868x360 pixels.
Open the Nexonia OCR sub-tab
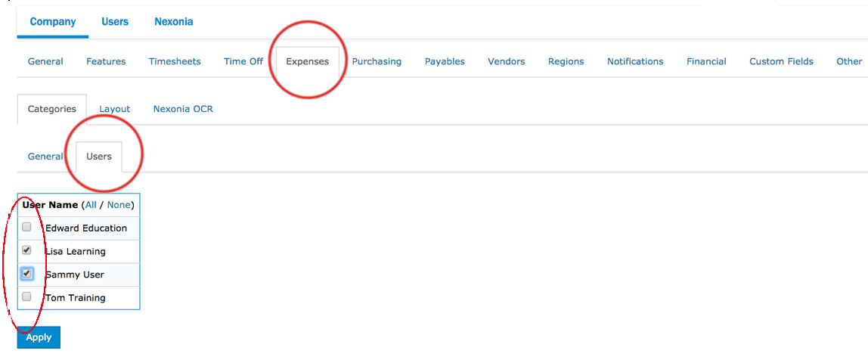click(183, 109)
